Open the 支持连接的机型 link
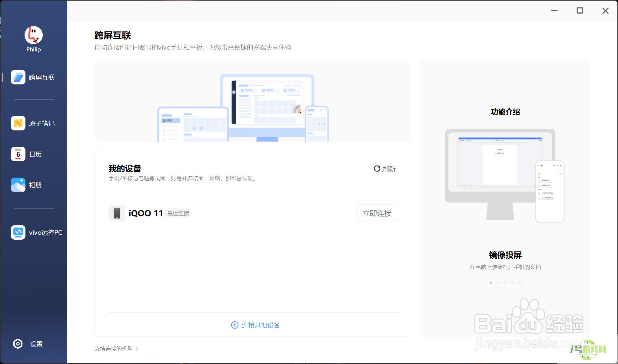The height and width of the screenshot is (364, 618). coord(114,349)
